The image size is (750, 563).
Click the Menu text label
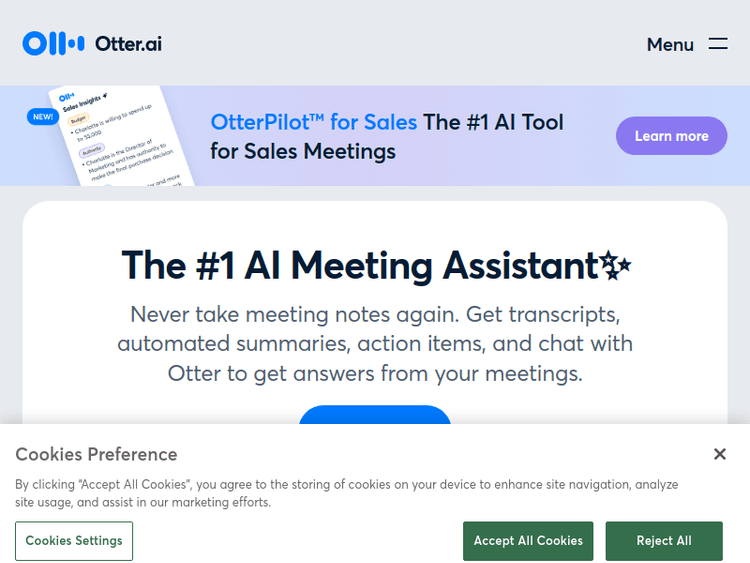click(x=670, y=44)
